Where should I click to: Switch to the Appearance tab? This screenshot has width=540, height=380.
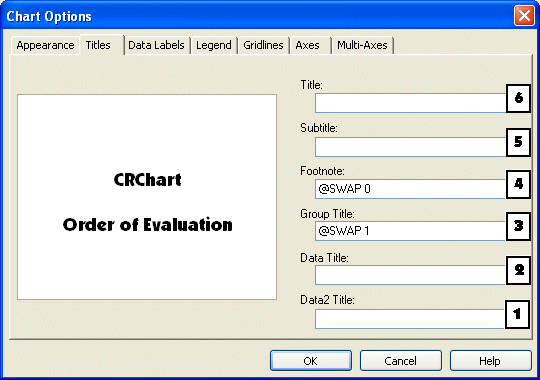[x=45, y=45]
